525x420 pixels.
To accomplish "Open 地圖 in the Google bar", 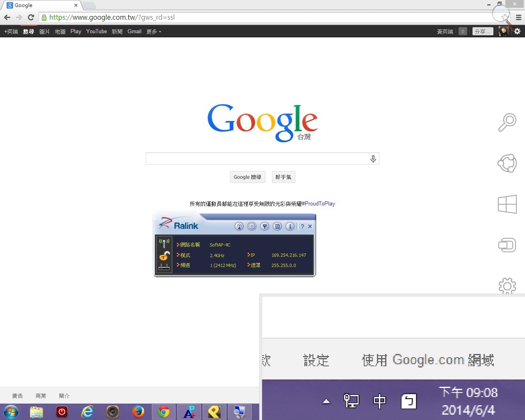I will (x=60, y=32).
